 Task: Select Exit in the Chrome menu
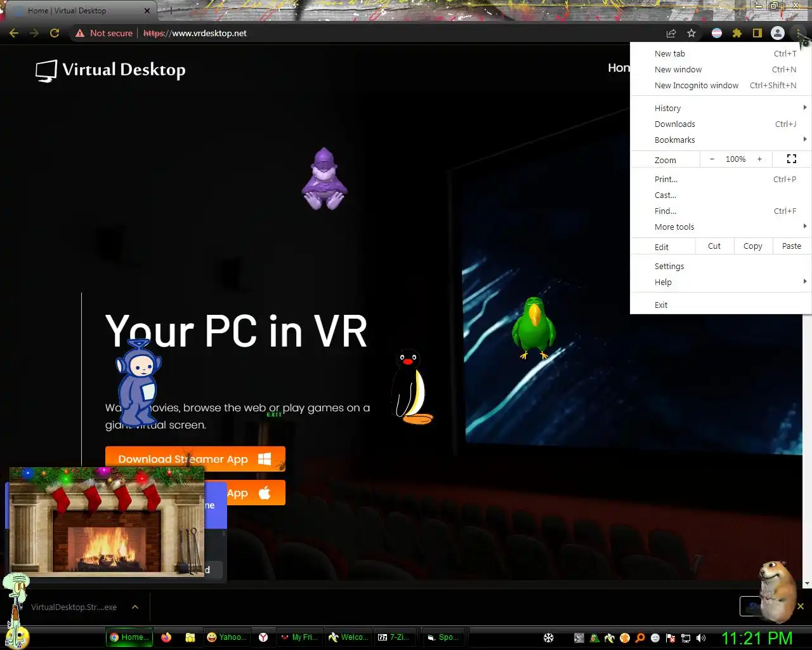pyautogui.click(x=721, y=305)
